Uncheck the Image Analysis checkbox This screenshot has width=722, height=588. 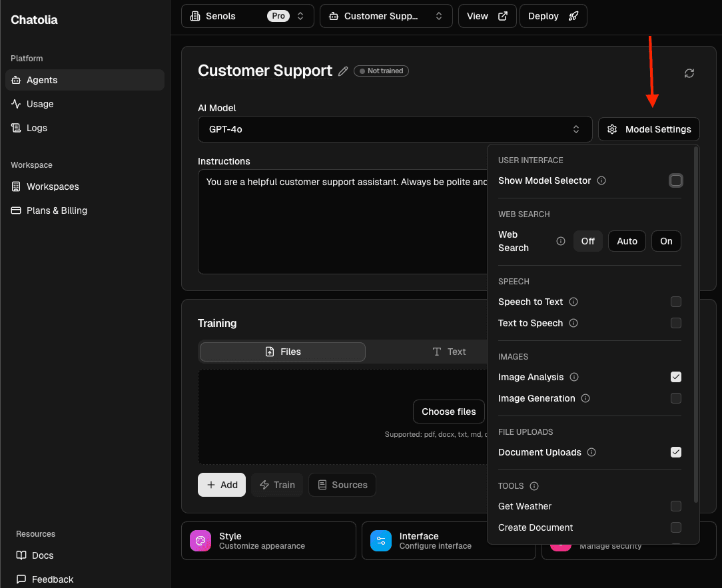pos(676,377)
